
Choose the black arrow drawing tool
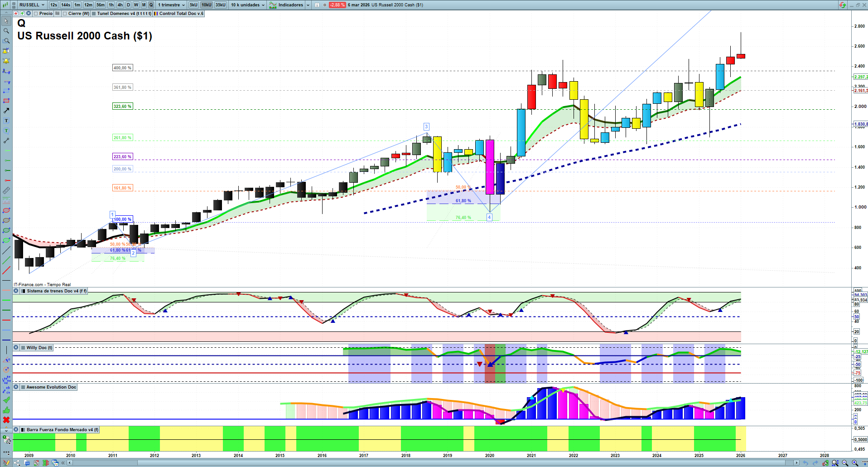coord(6,111)
